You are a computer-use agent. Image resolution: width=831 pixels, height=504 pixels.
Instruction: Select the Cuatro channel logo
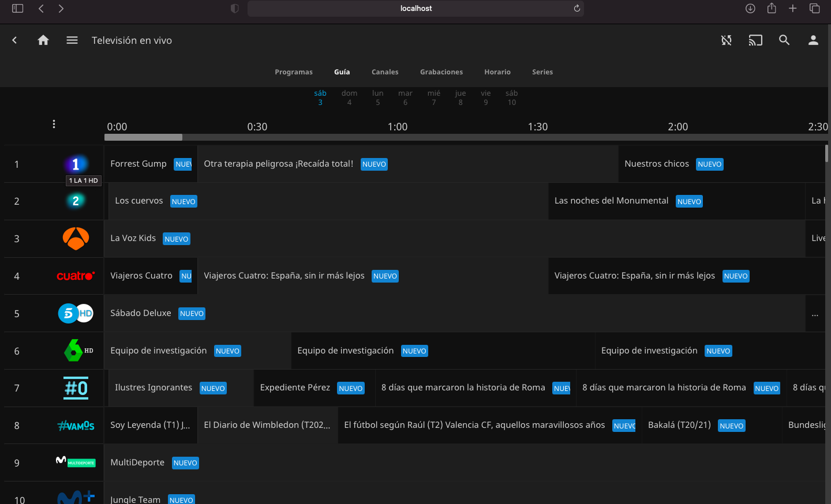(x=76, y=276)
